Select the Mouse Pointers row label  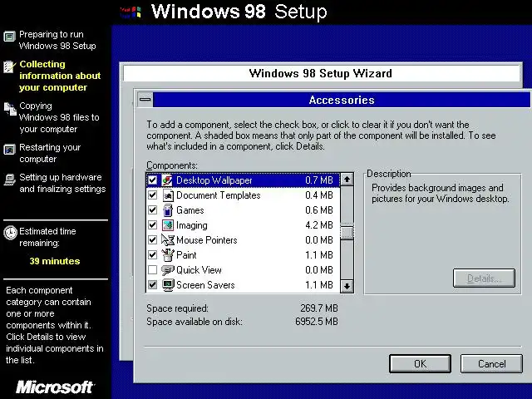click(x=207, y=240)
